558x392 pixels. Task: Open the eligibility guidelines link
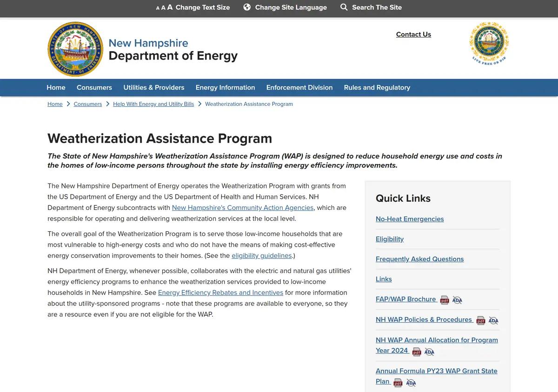(262, 255)
